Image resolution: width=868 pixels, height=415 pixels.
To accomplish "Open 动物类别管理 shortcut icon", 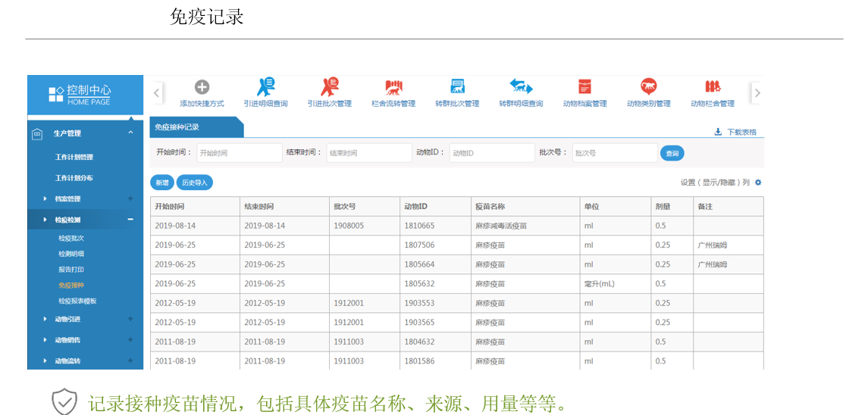I will tap(649, 86).
